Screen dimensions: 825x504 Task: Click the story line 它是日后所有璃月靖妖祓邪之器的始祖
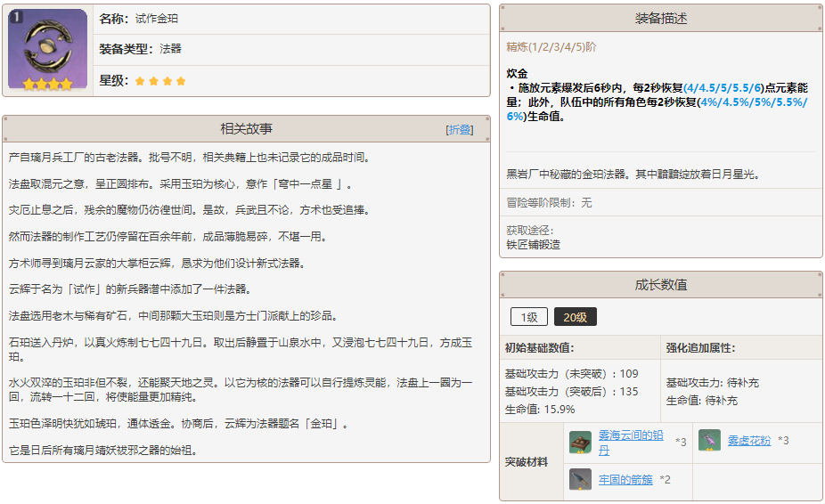pyautogui.click(x=105, y=451)
